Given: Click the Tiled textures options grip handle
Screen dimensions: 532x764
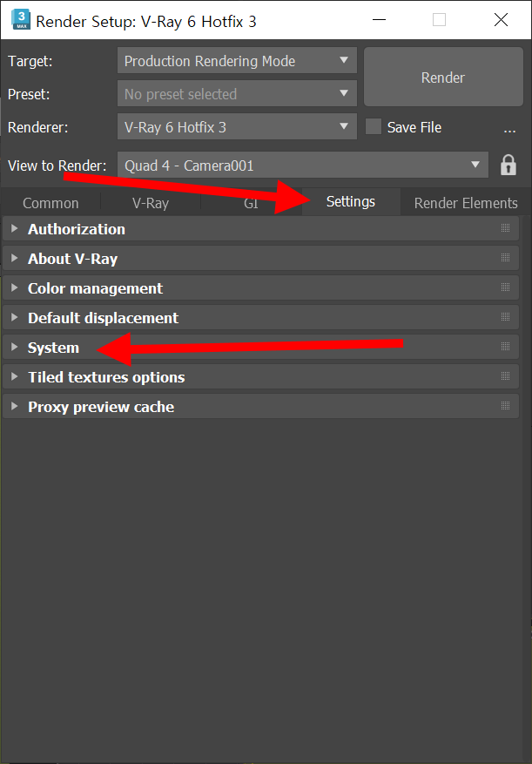Looking at the screenshot, I should click(505, 376).
